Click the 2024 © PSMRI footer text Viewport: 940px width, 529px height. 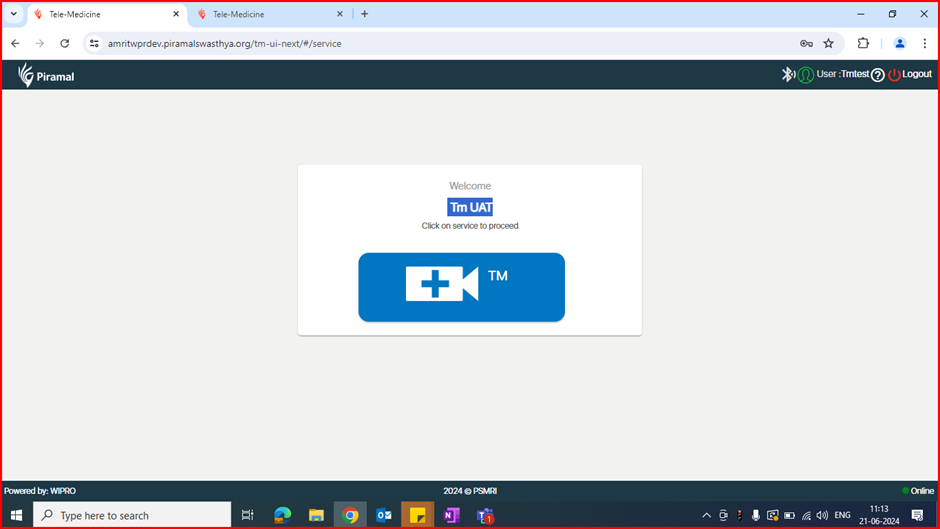470,491
